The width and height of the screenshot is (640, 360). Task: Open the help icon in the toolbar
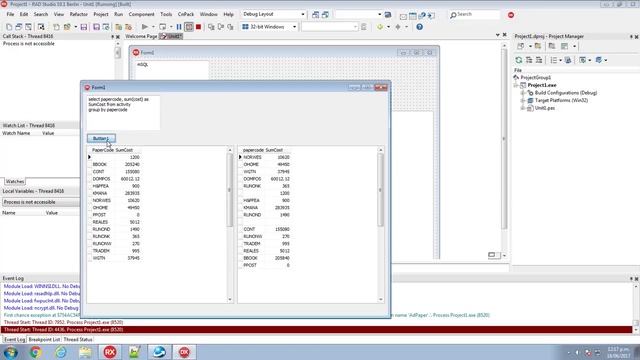pyautogui.click(x=419, y=27)
